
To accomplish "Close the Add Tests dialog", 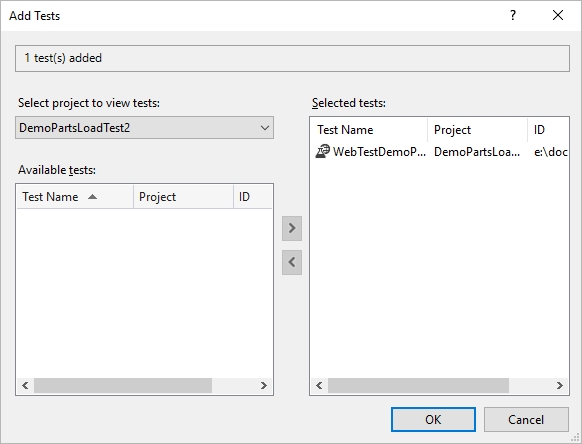I will (558, 16).
